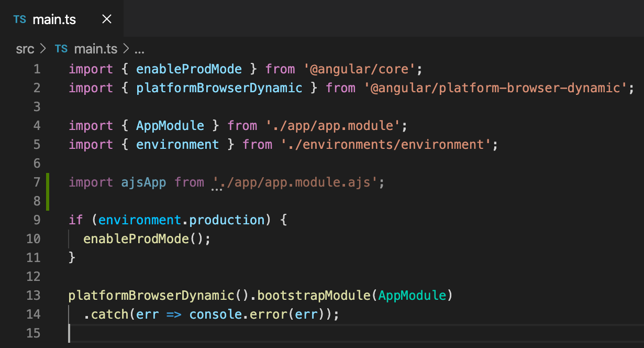Click the 'if' keyword on line 9
The width and height of the screenshot is (644, 348).
pos(76,220)
